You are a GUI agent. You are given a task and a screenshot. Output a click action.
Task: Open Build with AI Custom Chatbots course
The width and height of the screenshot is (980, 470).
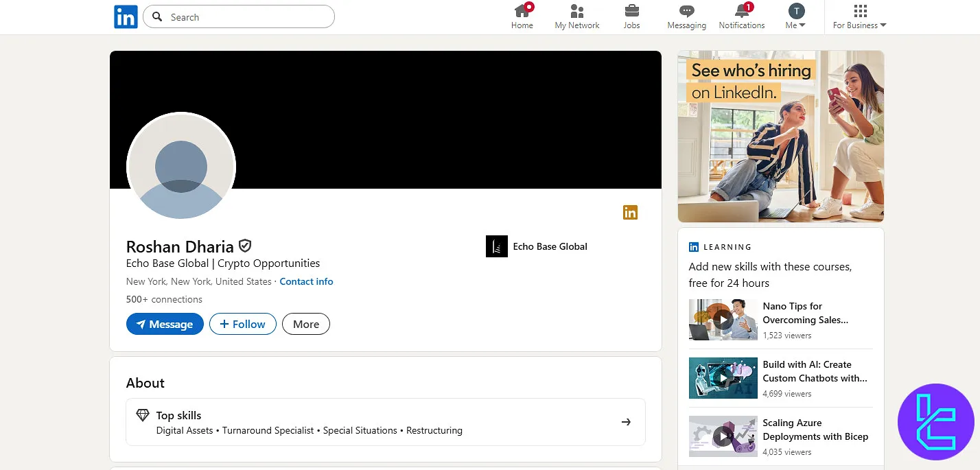coord(815,371)
